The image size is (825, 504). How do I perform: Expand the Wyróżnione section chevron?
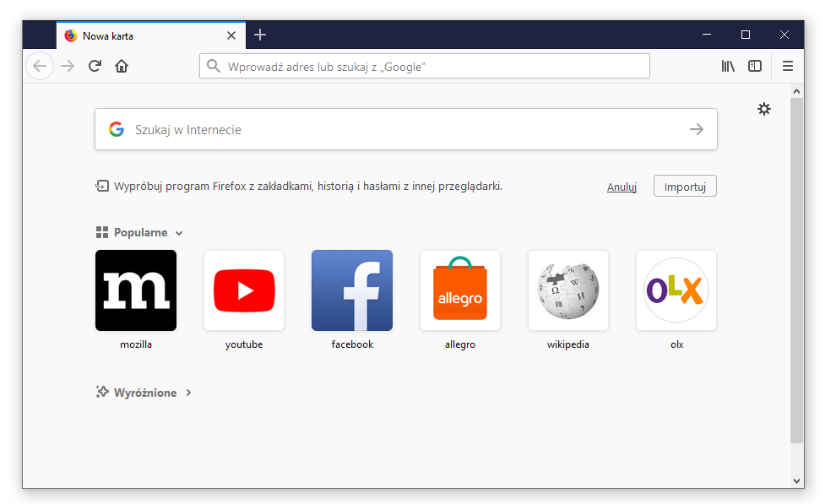188,393
